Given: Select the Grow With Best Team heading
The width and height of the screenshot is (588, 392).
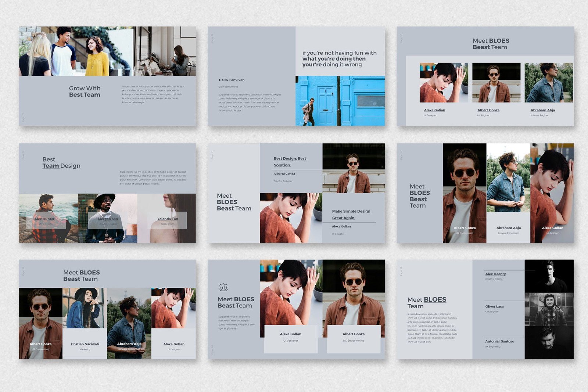Looking at the screenshot, I should (x=85, y=91).
